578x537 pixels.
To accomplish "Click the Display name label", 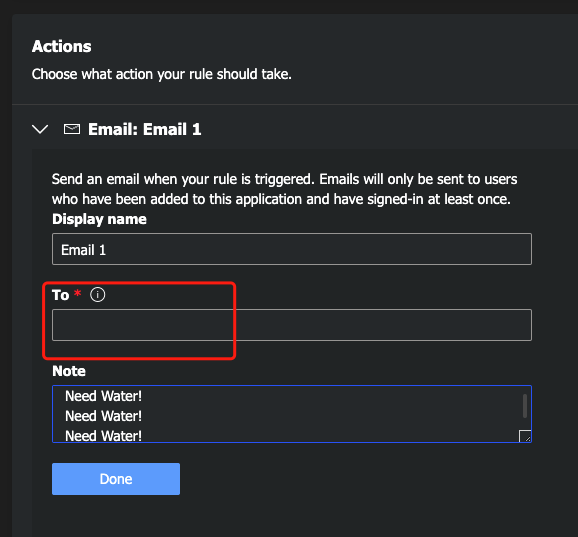I will pos(100,219).
